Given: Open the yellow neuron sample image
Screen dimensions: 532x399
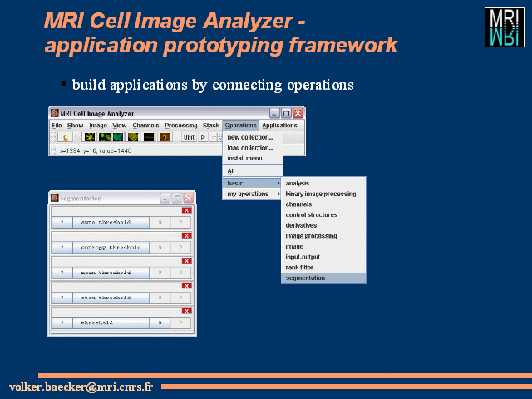Looking at the screenshot, I should (90, 137).
